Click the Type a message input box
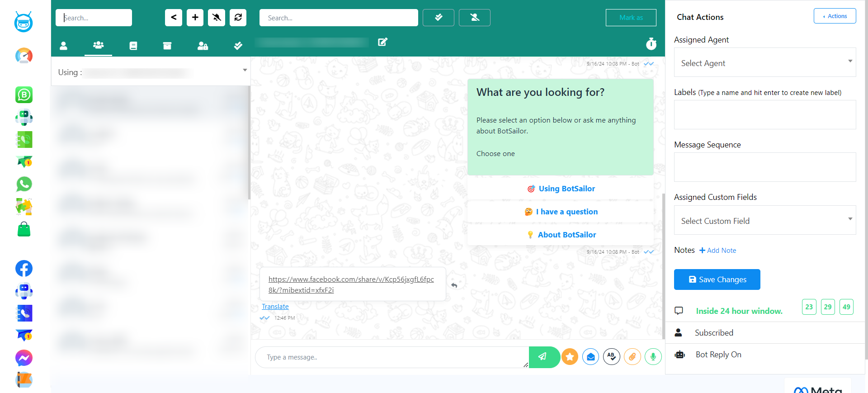This screenshot has height=393, width=868. (x=392, y=357)
